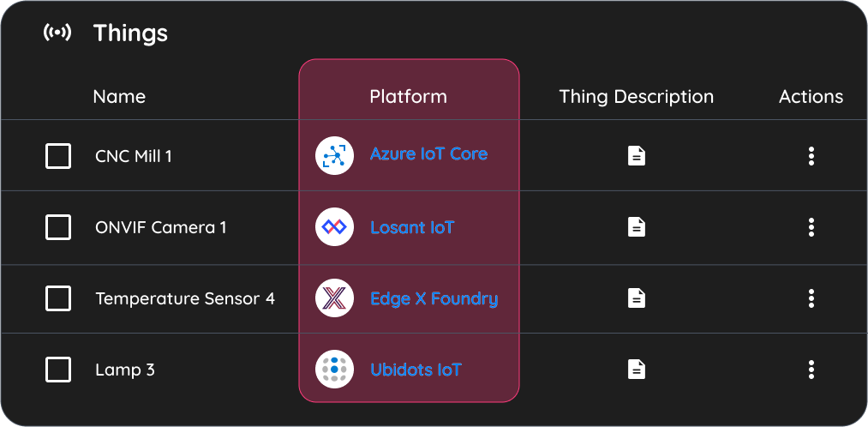Screen dimensions: 868x427
Task: Open Thing Description document for ONVIF Camera 1
Action: coord(636,226)
